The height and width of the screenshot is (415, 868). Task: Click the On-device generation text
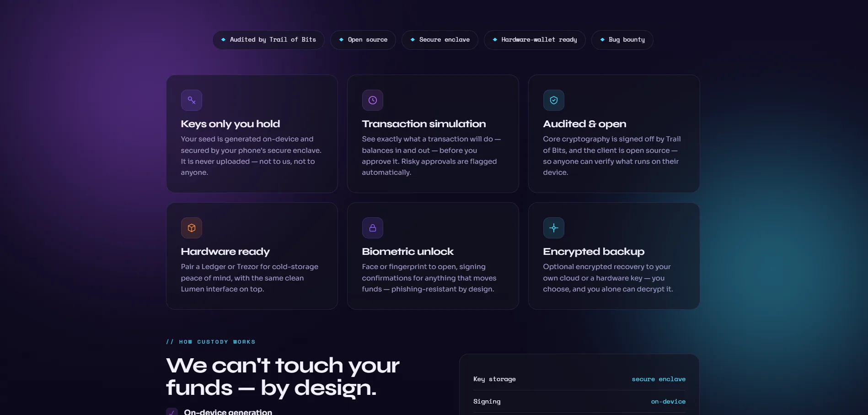coord(228,412)
